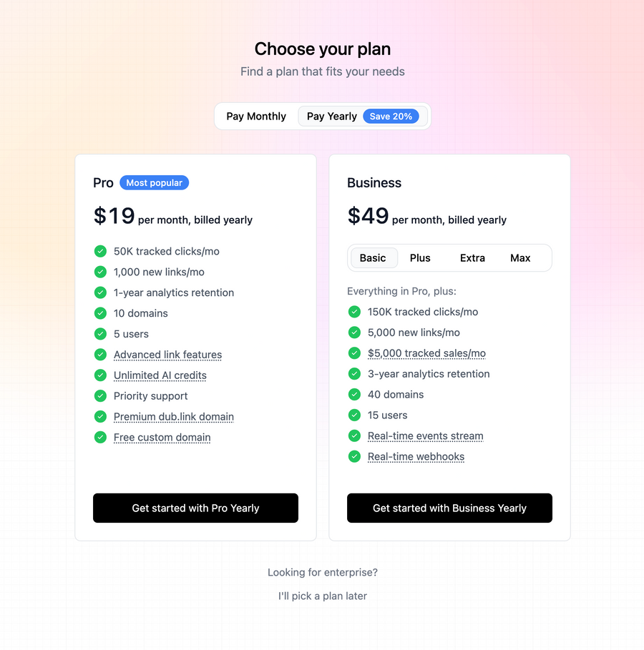Click the checkmark icon next to 5 users

[100, 334]
